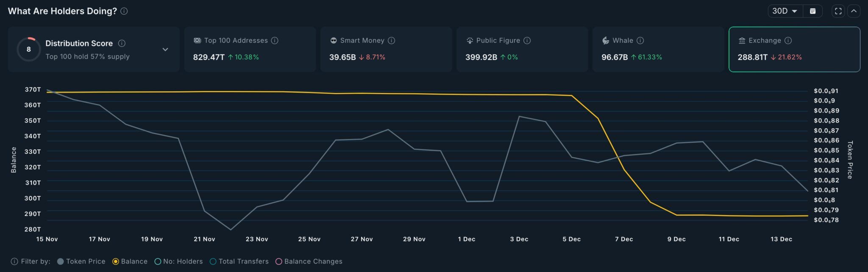Toggle the Total Transfers filter
This screenshot has height=272, width=868.
[x=239, y=261]
